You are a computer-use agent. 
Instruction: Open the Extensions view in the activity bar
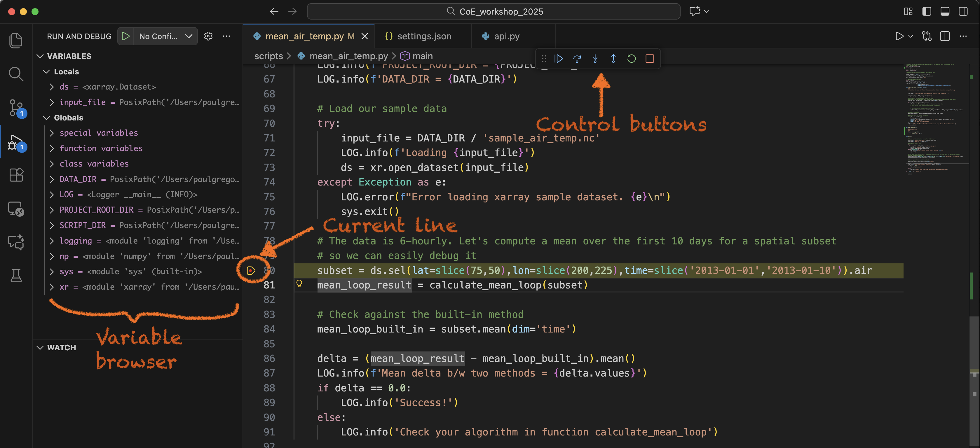point(15,175)
